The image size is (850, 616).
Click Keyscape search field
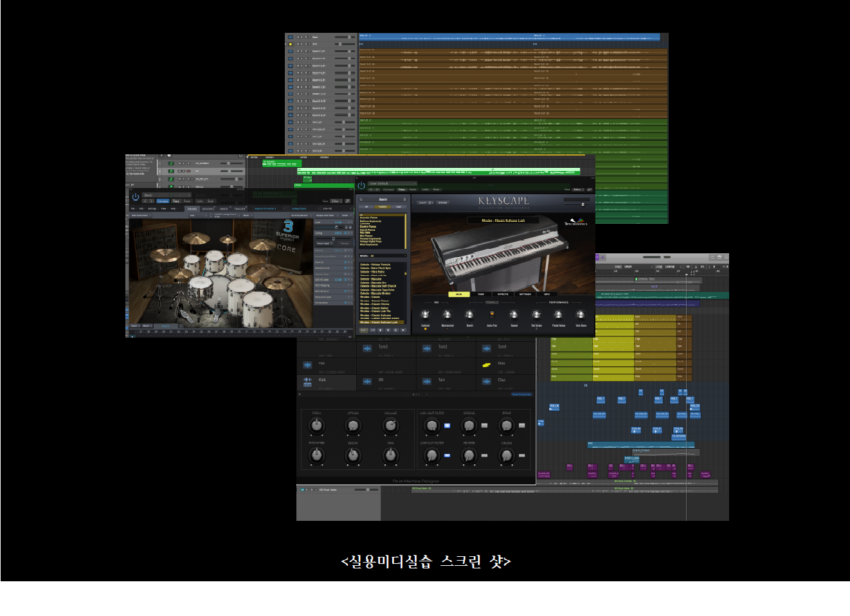coord(383,199)
